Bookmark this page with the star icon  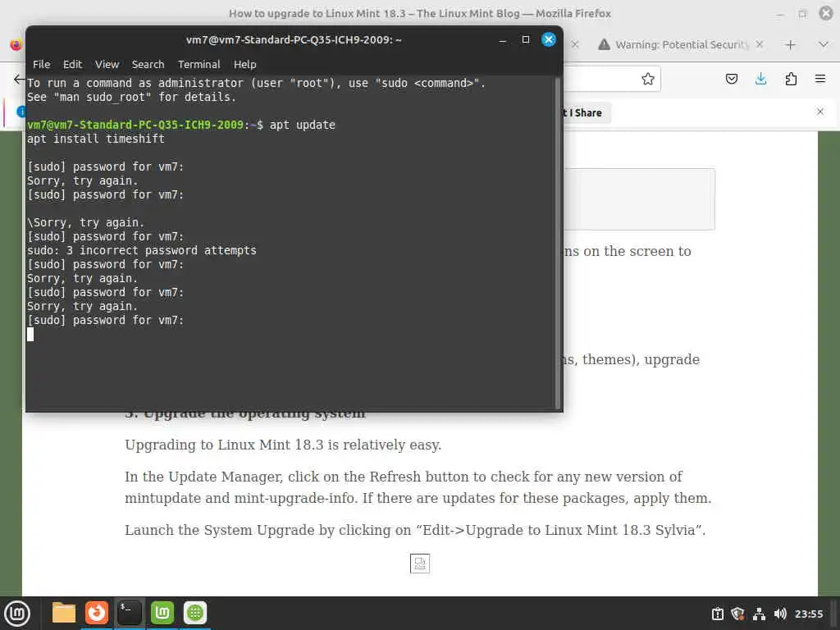tap(648, 80)
